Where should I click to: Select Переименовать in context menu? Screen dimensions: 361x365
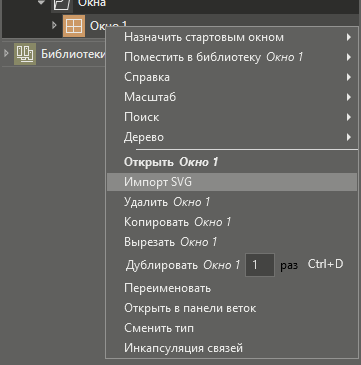232,288
